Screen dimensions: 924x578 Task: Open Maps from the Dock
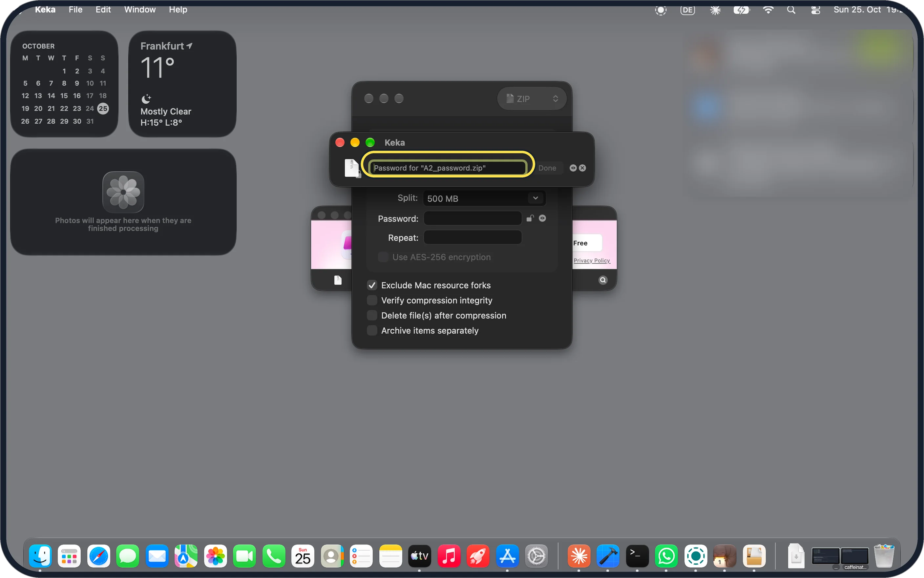click(186, 556)
